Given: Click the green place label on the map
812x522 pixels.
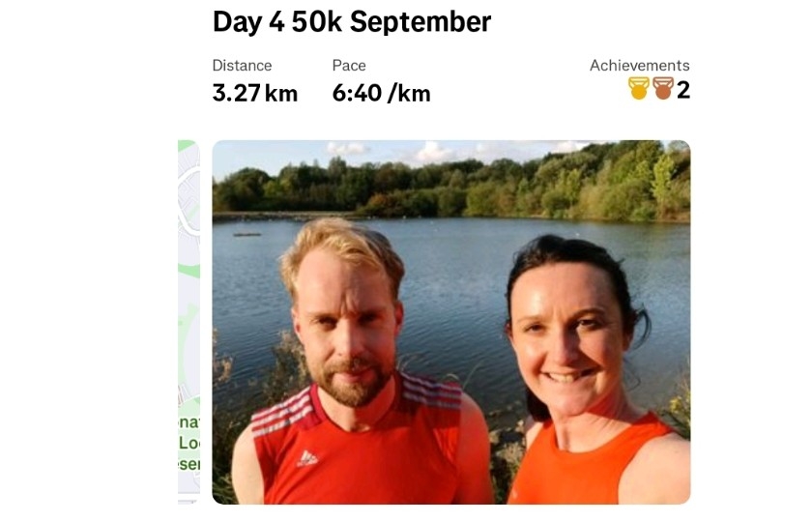Looking at the screenshot, I should click(189, 444).
